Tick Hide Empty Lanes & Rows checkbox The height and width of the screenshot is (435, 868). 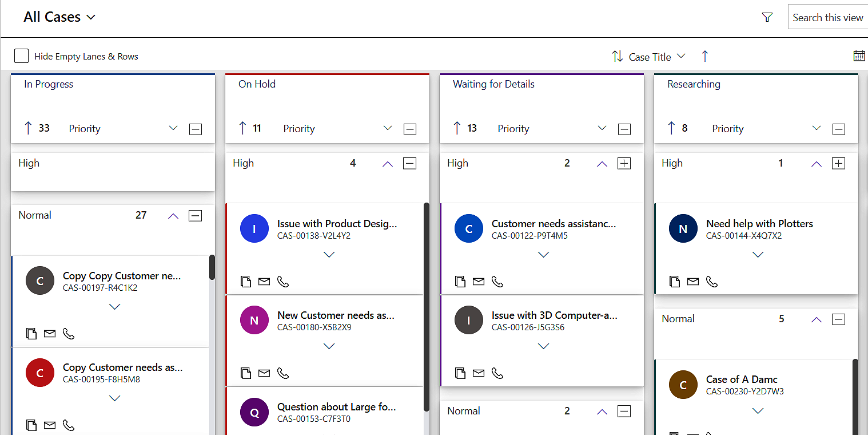coord(21,56)
